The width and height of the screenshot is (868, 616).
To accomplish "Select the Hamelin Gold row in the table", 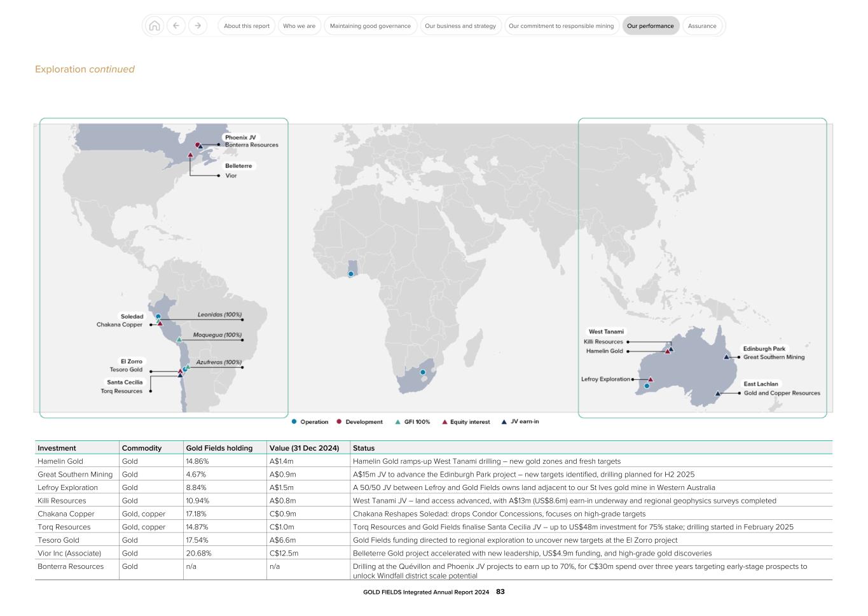I will (x=254, y=461).
